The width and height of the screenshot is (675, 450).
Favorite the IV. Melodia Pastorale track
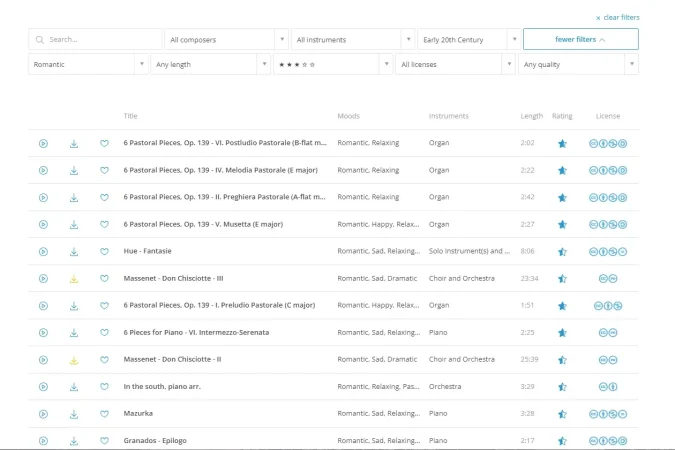[104, 171]
